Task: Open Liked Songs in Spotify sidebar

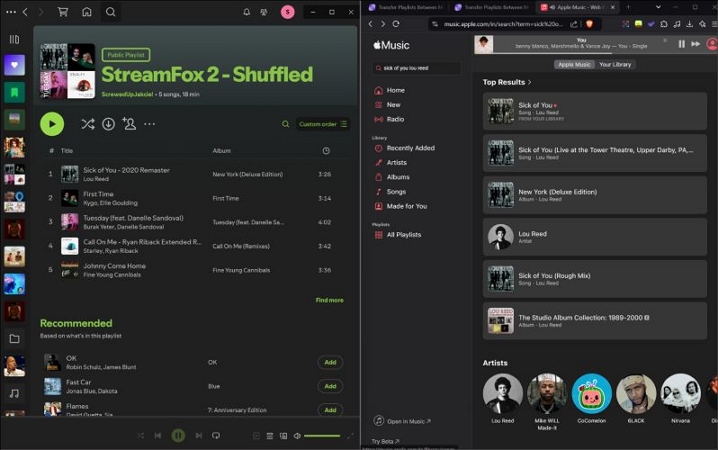Action: (14, 65)
